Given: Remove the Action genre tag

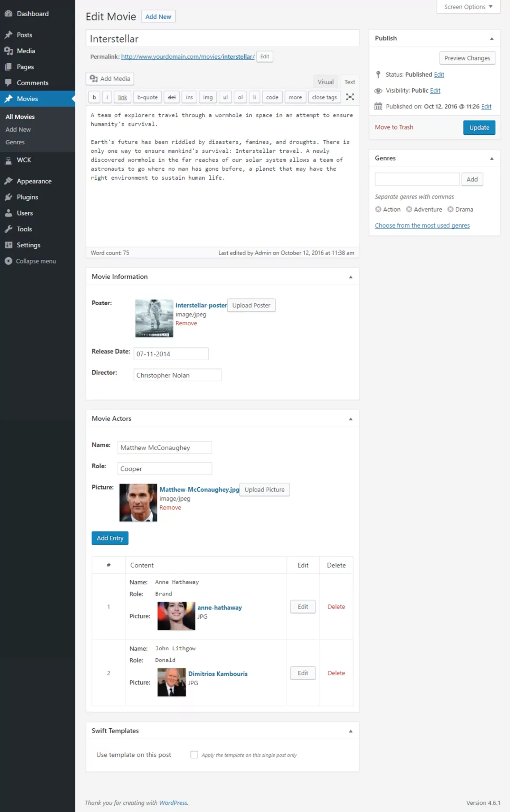Looking at the screenshot, I should [x=378, y=209].
